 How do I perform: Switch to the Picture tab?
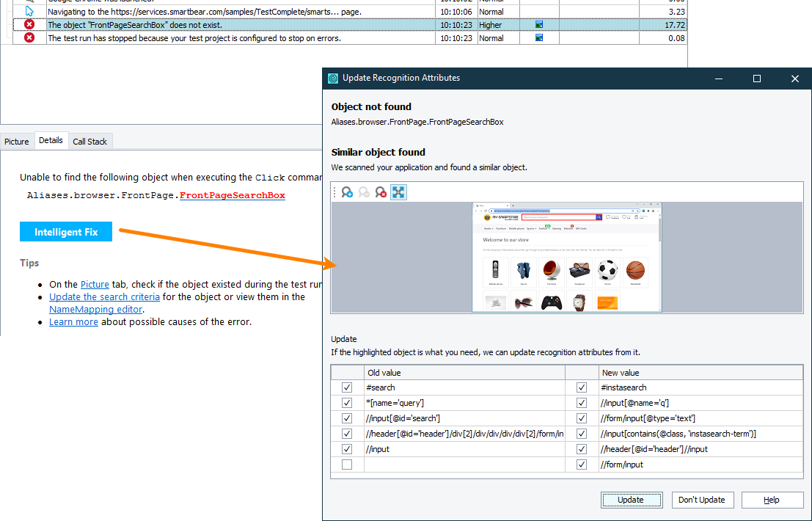click(17, 142)
